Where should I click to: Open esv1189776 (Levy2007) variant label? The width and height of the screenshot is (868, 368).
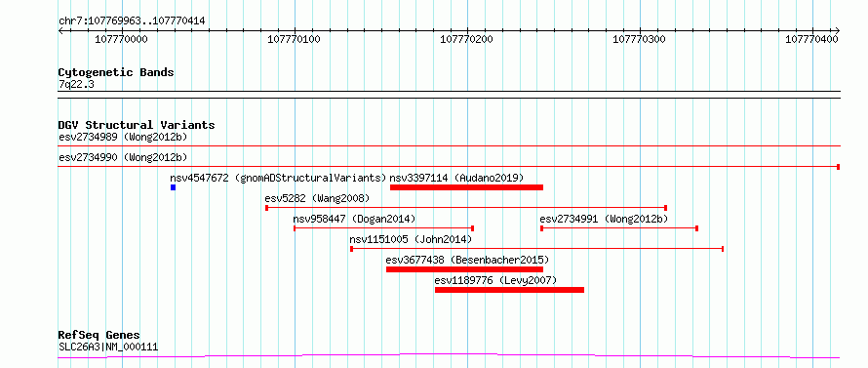(x=495, y=280)
